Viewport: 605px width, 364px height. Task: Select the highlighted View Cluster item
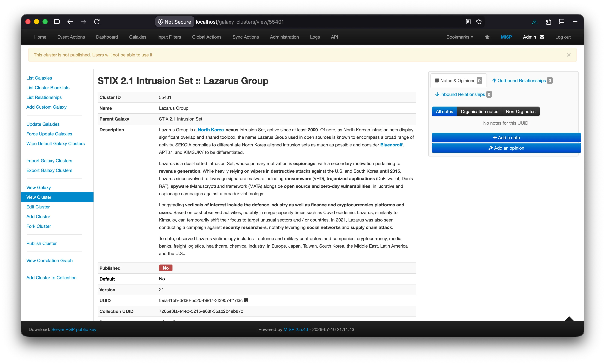(x=57, y=197)
